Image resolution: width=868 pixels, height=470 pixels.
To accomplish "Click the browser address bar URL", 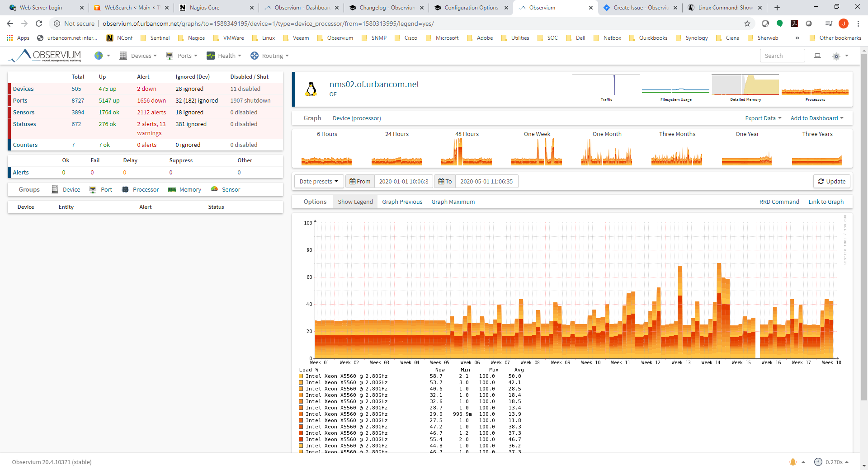I will click(x=268, y=23).
